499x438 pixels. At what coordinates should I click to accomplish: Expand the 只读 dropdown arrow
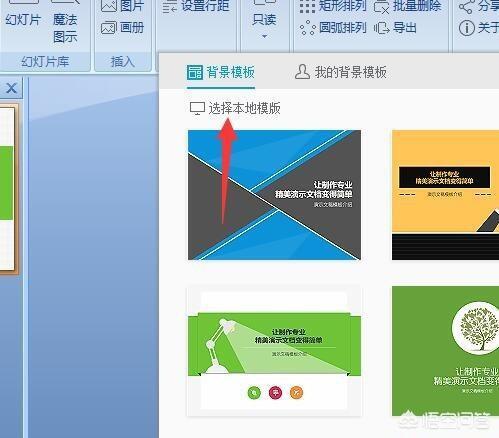point(264,36)
